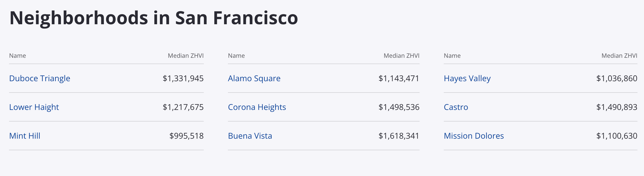The height and width of the screenshot is (176, 644).
Task: Click the first column Median ZHVI header
Action: coord(185,56)
